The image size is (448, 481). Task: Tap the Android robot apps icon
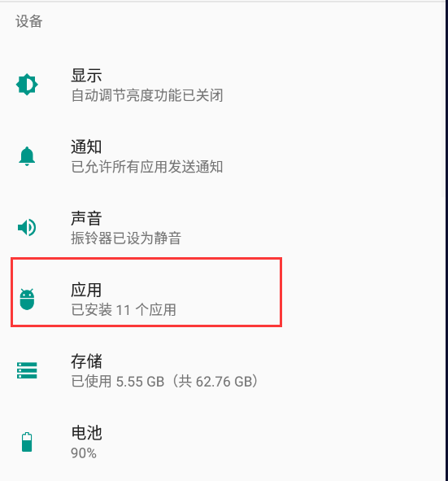27,299
